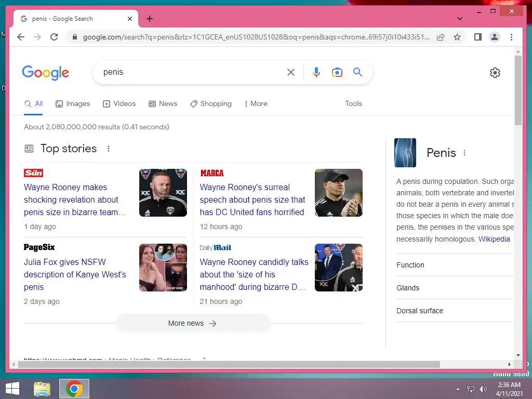This screenshot has height=399, width=532.
Task: Go to Google homepage via logo
Action: point(46,73)
